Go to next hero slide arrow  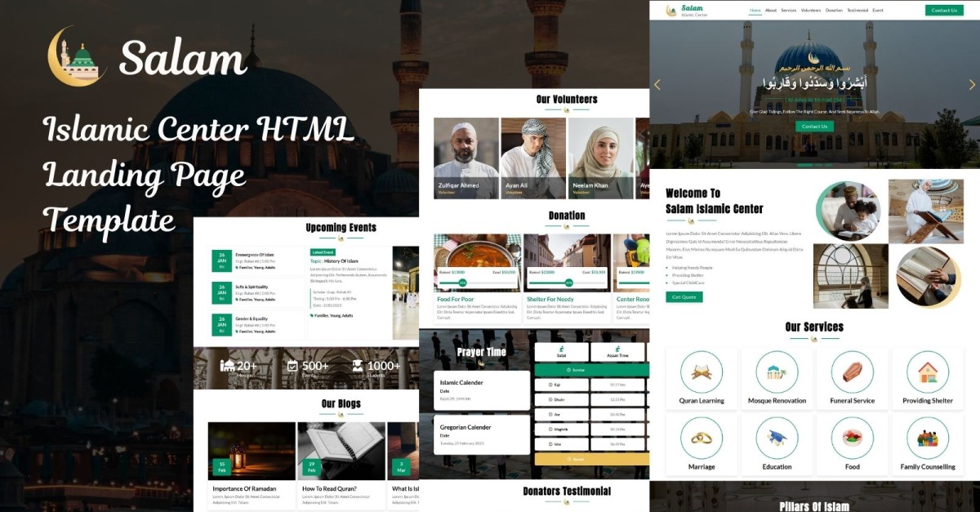pos(972,84)
